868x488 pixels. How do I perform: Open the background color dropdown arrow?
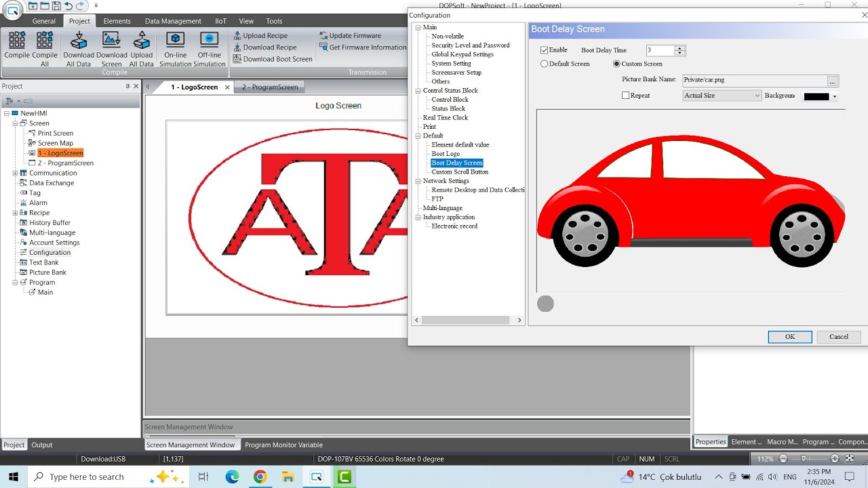tap(835, 96)
